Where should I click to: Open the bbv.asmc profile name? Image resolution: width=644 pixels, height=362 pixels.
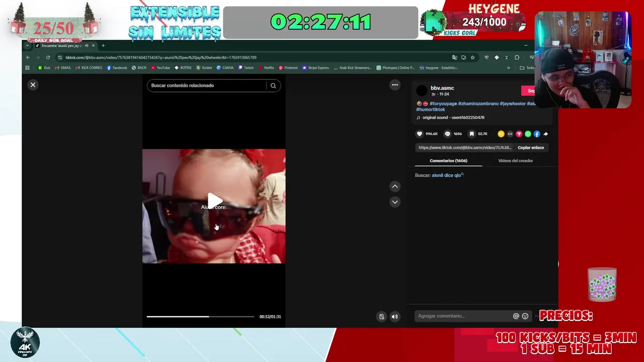(x=442, y=88)
